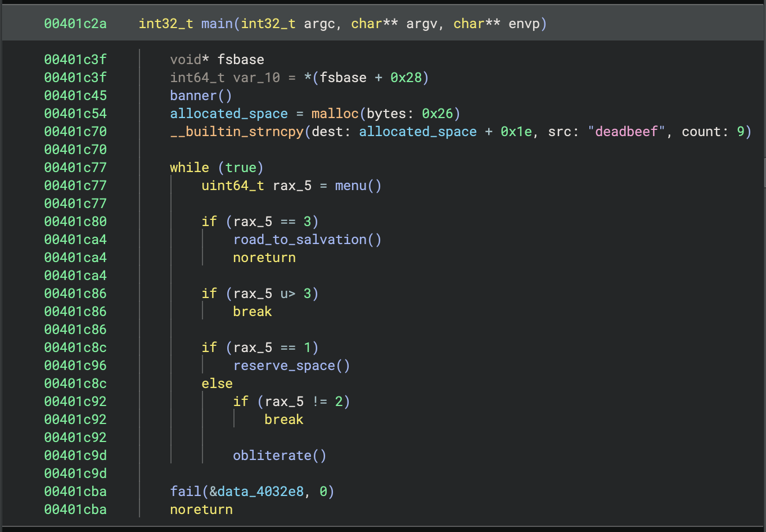Viewport: 766px width, 532px height.
Task: Select the allocated_space variable
Action: pos(228,113)
